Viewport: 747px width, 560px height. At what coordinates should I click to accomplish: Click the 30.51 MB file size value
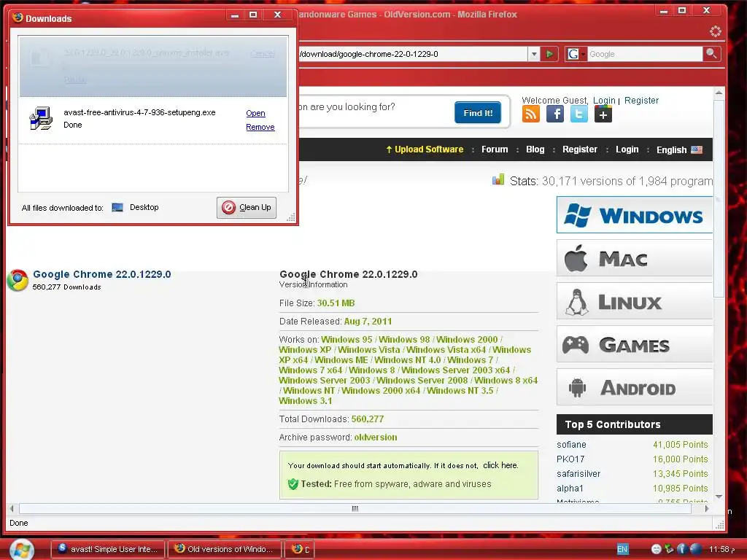[x=336, y=303]
